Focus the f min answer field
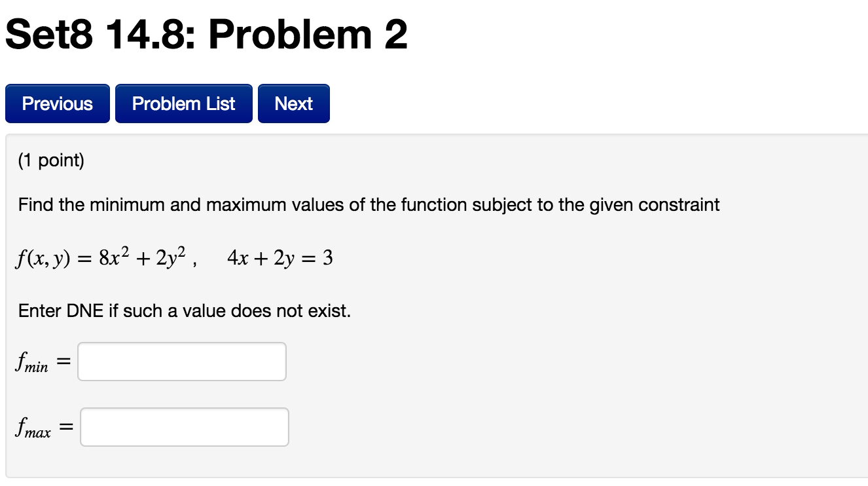The image size is (868, 486). click(x=182, y=362)
